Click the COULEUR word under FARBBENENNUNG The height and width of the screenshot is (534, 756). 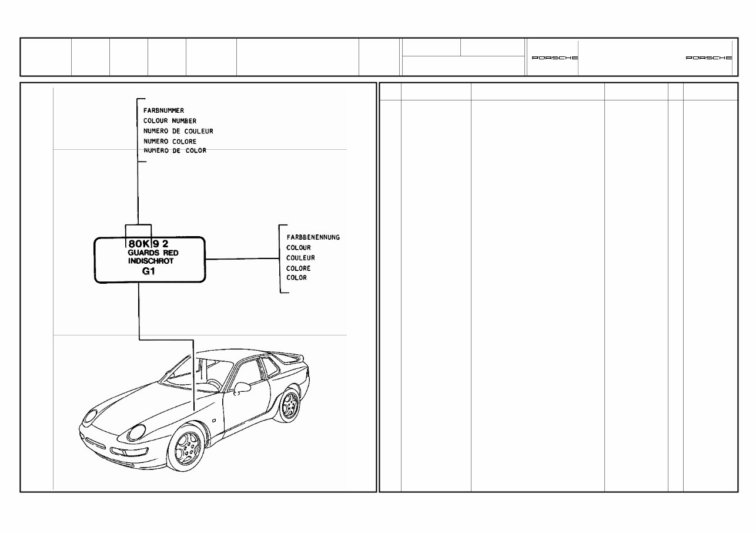[300, 258]
